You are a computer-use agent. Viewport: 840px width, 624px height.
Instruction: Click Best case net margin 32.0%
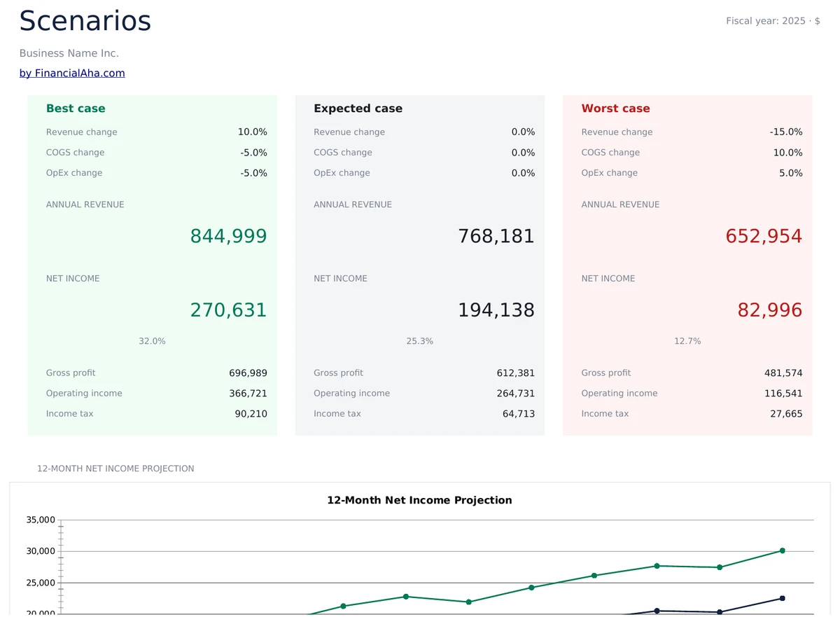click(x=152, y=341)
